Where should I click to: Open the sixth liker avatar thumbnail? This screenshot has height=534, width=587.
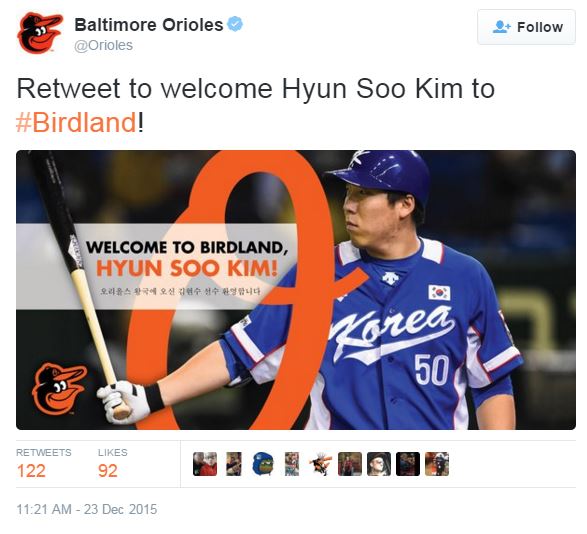click(x=350, y=464)
